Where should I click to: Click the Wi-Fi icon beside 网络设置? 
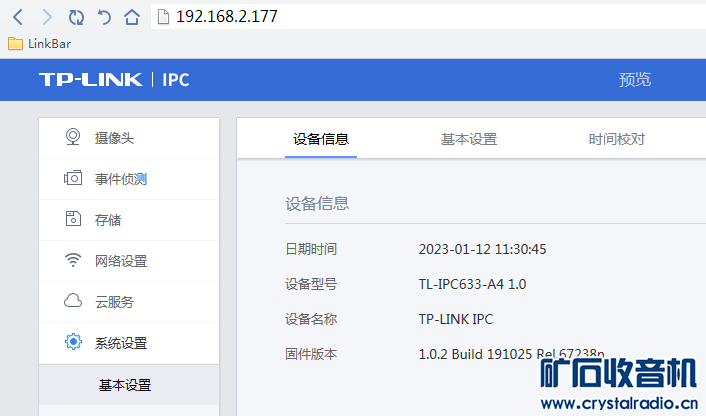click(73, 260)
